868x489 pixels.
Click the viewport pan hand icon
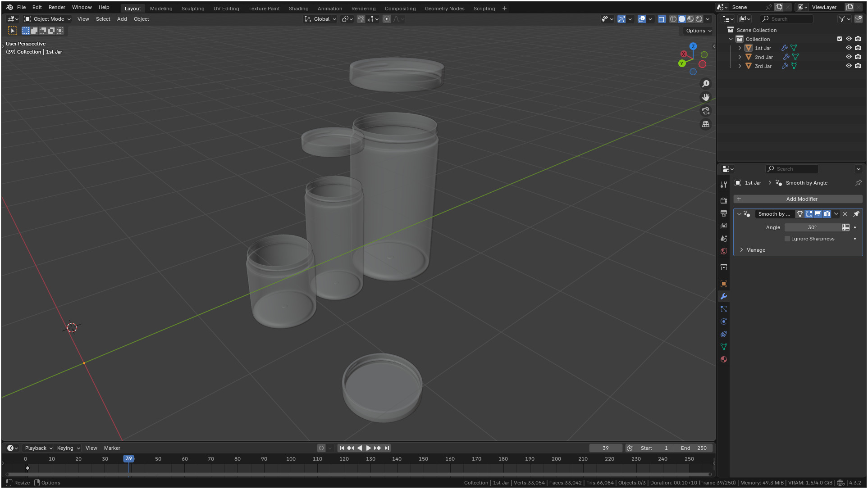pos(706,97)
